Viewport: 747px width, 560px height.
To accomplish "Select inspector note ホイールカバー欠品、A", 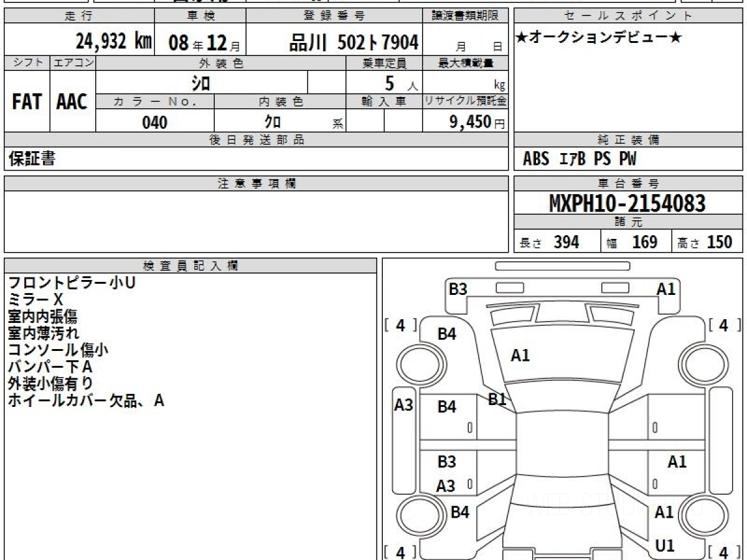I will pyautogui.click(x=86, y=401).
